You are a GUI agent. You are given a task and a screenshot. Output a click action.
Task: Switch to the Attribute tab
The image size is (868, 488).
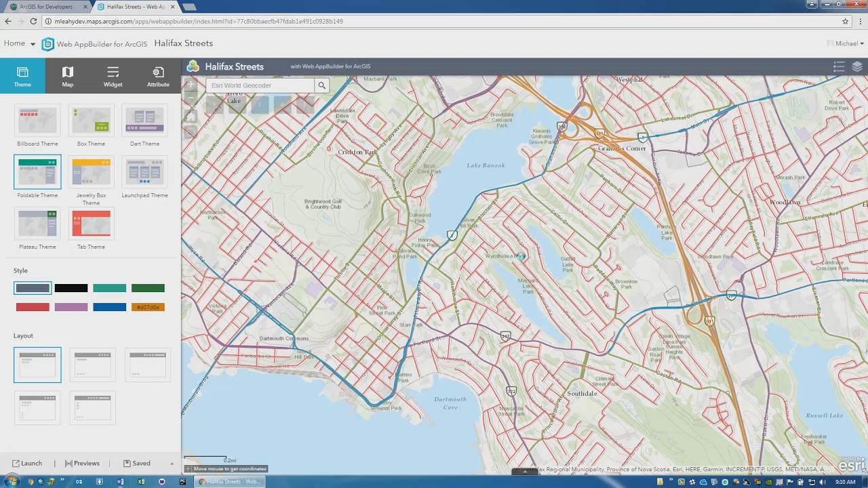pyautogui.click(x=158, y=76)
